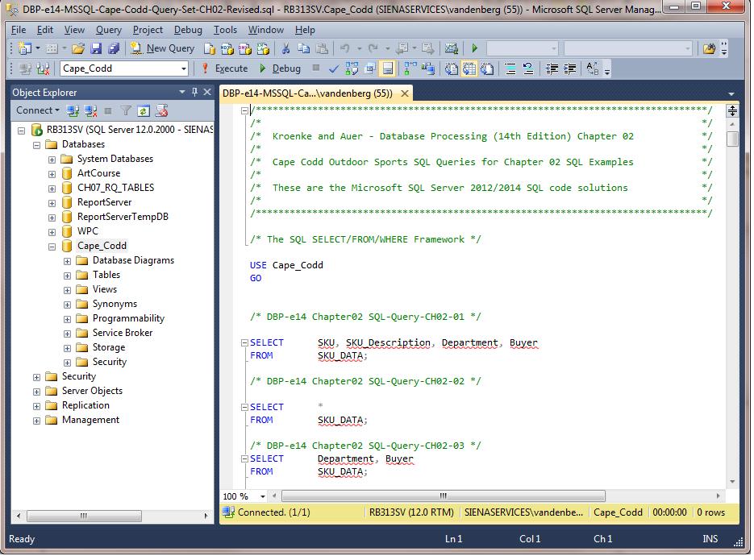
Task: Save the query with the floppy disk icon
Action: 96,48
